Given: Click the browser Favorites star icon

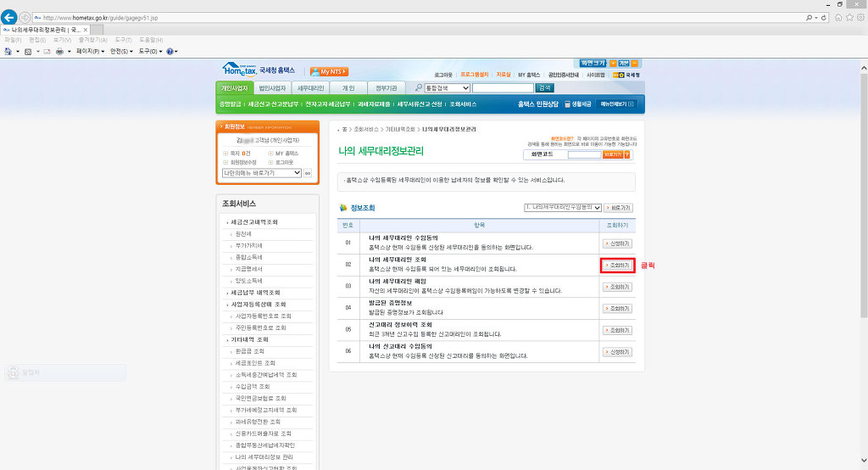Looking at the screenshot, I should [849, 18].
